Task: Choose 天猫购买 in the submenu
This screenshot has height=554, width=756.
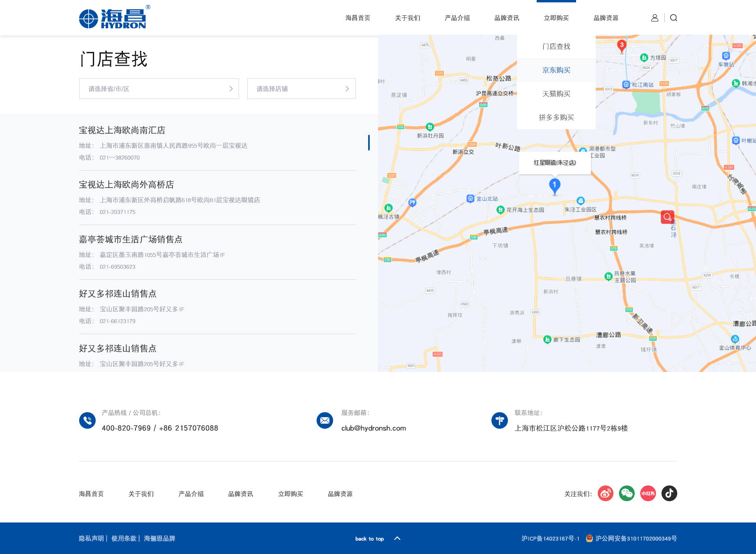Action: pyautogui.click(x=556, y=94)
